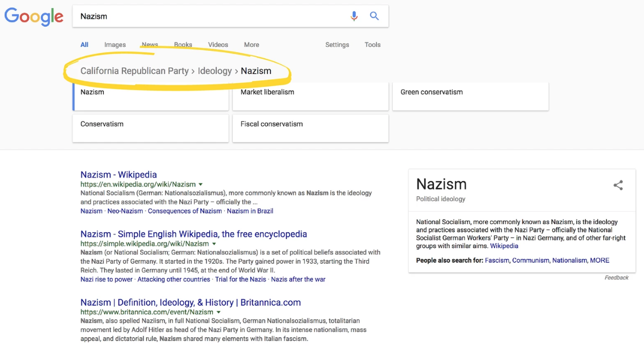Viewport: 644px width, 347px height.
Task: Open the Neo-Nazism sitelink
Action: point(125,211)
